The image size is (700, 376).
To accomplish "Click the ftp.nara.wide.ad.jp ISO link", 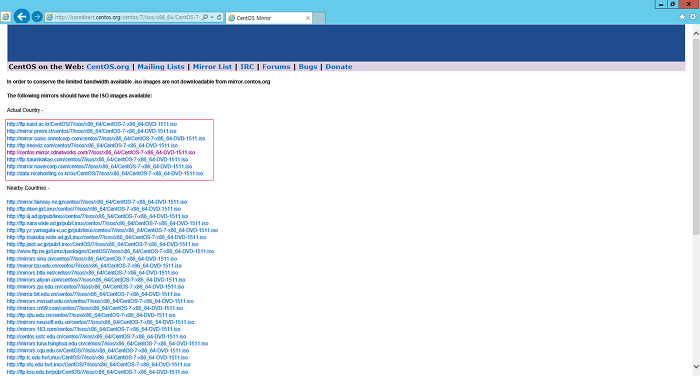I will 108,223.
